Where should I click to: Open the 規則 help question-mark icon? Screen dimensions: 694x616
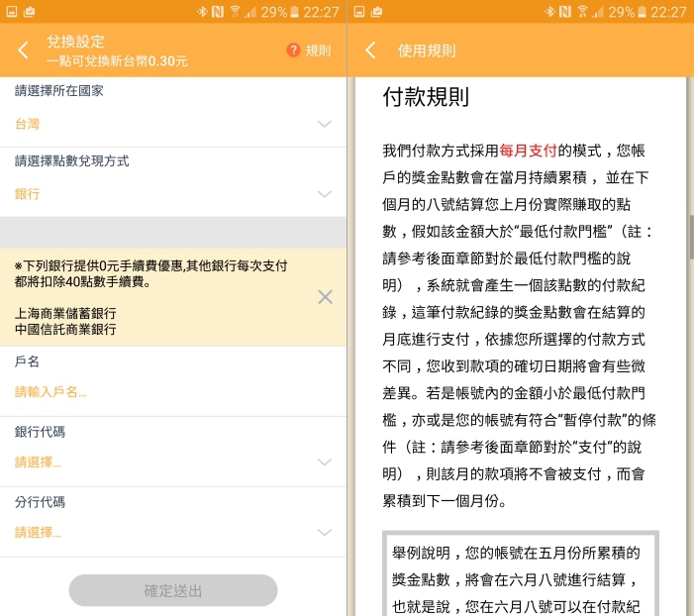tap(293, 51)
